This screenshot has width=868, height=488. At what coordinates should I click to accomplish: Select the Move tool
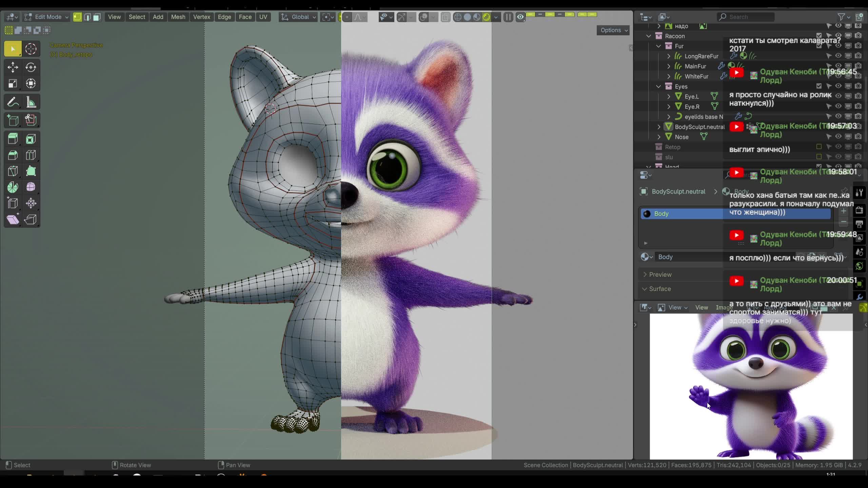click(x=13, y=67)
